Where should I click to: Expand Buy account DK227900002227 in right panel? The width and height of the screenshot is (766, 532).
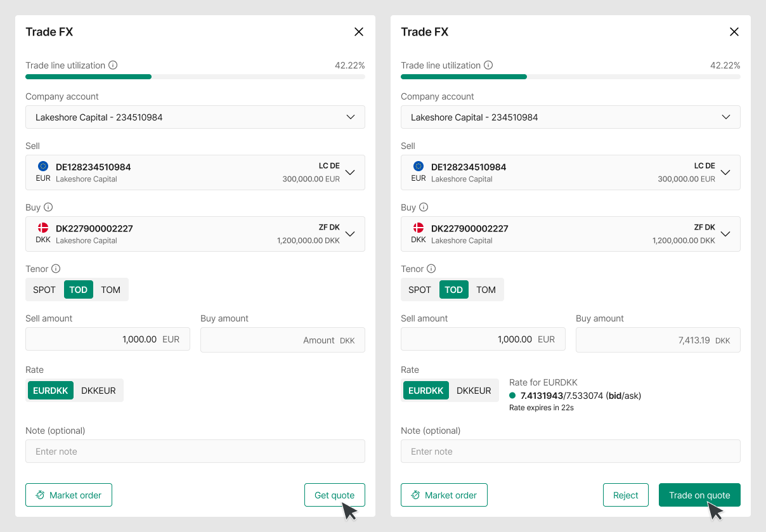tap(571, 234)
